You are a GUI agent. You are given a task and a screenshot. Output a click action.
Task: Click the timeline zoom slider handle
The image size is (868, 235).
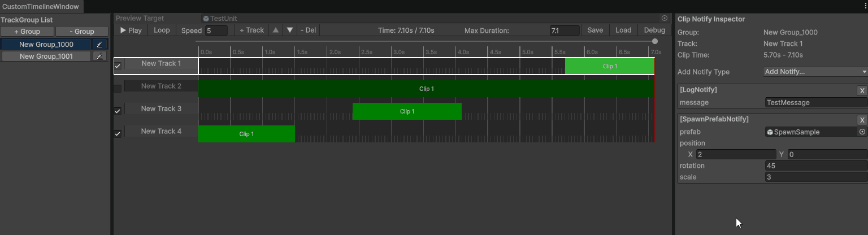click(654, 41)
